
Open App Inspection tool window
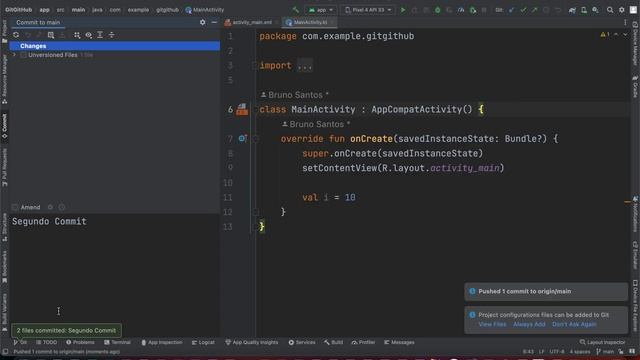162,342
